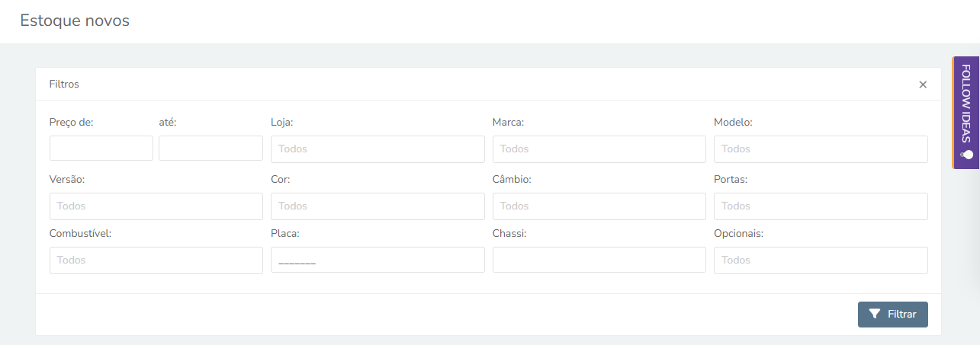Click the Filtros panel header title
Screen dimensions: 980x345
click(64, 85)
